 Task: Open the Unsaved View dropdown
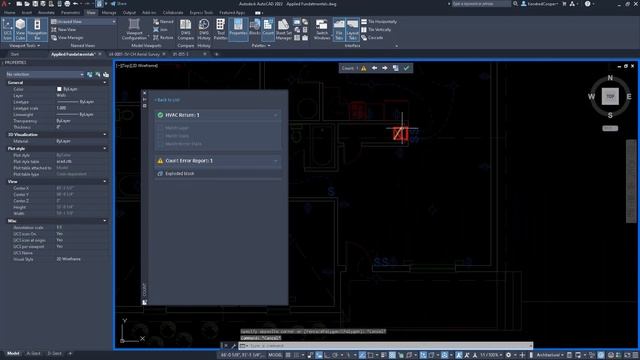pos(83,22)
